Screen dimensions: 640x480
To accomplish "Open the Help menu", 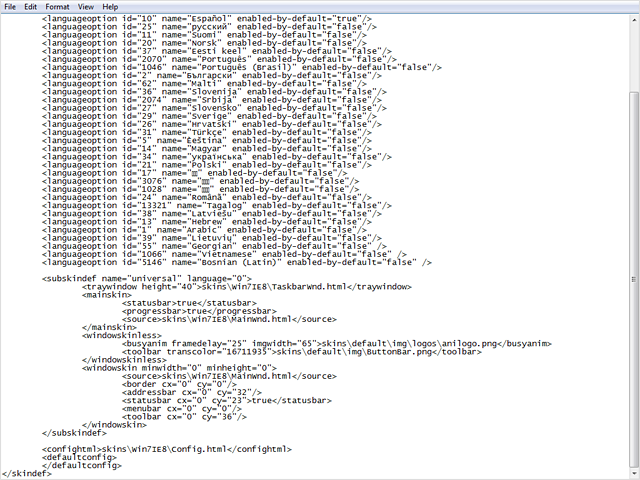I will (x=109, y=6).
